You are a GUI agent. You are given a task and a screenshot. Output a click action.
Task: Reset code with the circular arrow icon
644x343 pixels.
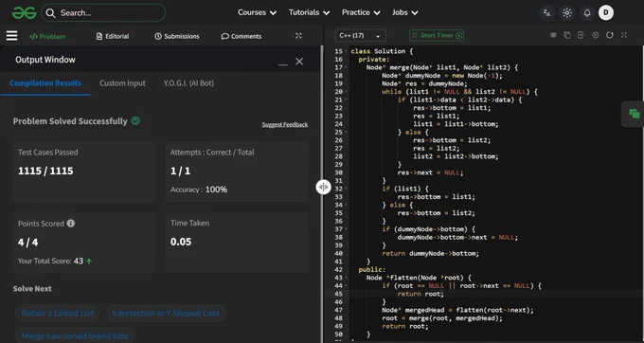click(x=610, y=35)
